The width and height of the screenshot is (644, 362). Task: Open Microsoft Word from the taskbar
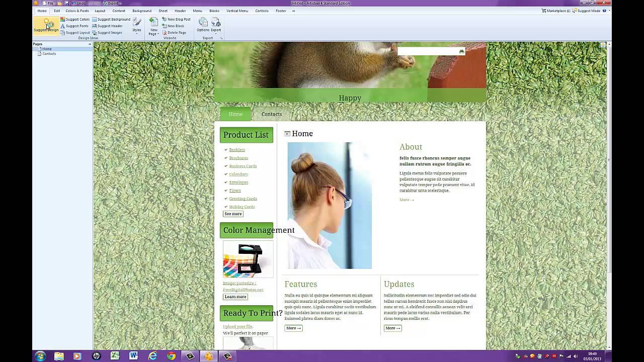click(x=134, y=356)
